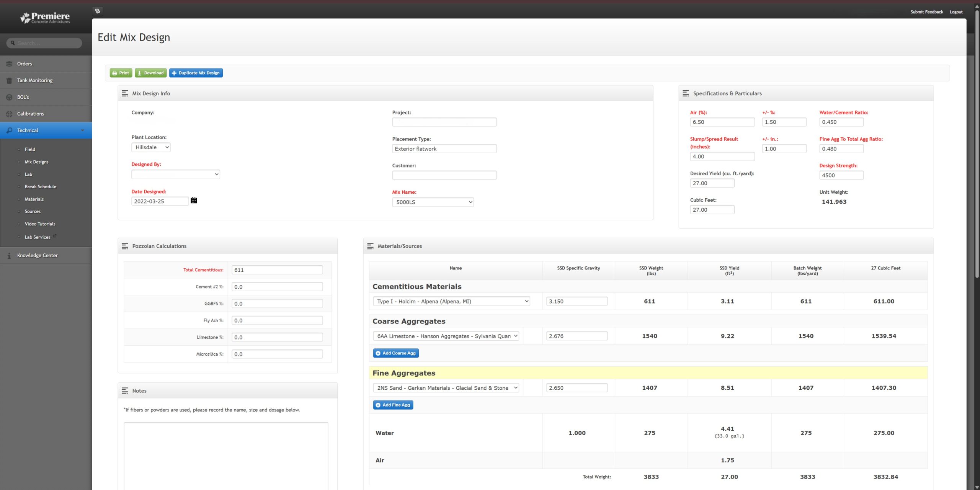Open the Mix Name 5000LS dropdown
The height and width of the screenshot is (490, 980).
pos(433,202)
